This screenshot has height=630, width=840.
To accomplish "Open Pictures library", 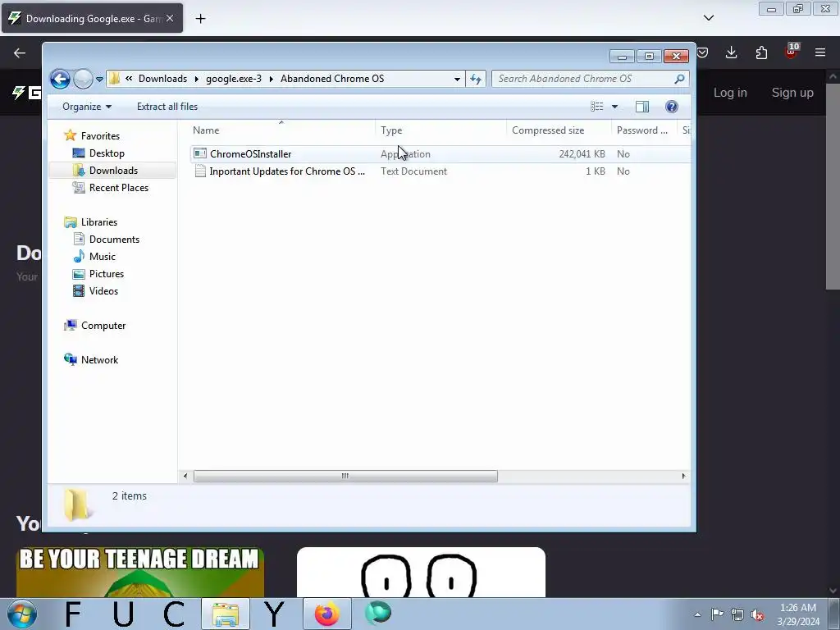I will (x=106, y=274).
